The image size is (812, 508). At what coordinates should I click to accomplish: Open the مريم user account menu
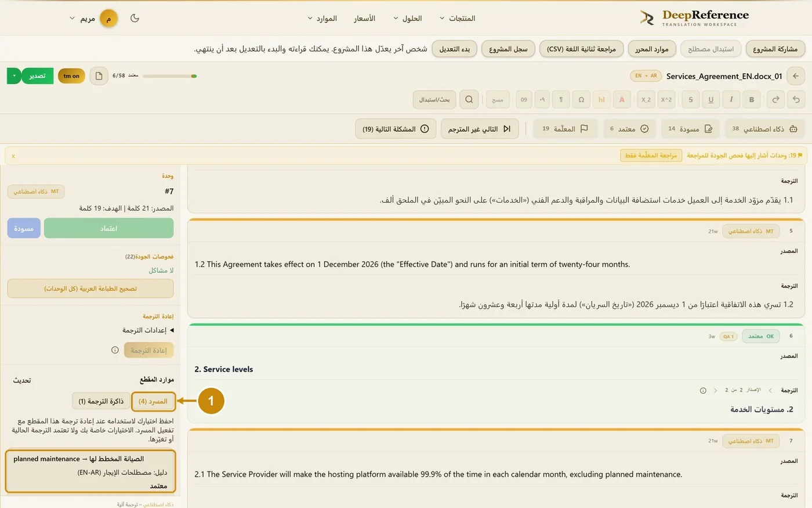pyautogui.click(x=93, y=19)
